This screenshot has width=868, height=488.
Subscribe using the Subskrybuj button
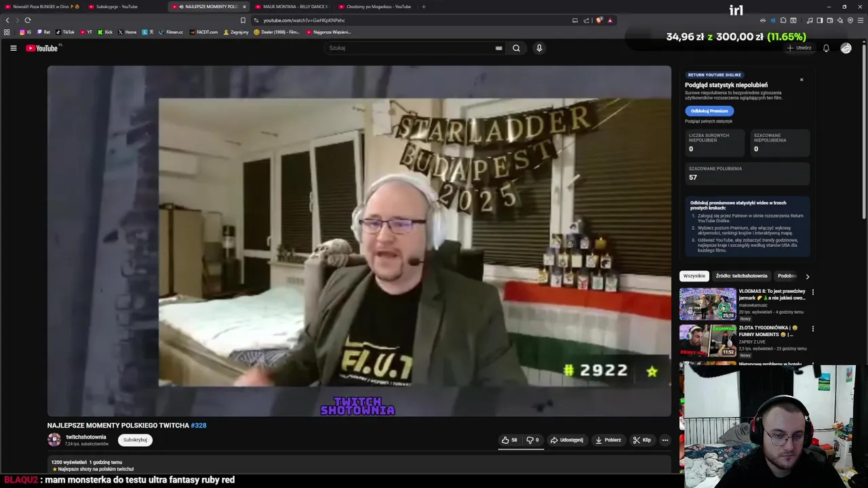tap(135, 440)
